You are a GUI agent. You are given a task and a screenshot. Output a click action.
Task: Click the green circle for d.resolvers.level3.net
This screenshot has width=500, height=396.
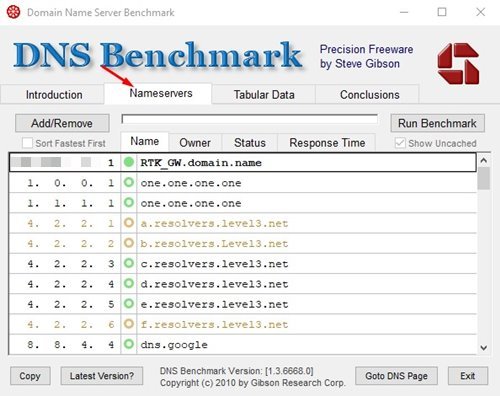click(129, 284)
